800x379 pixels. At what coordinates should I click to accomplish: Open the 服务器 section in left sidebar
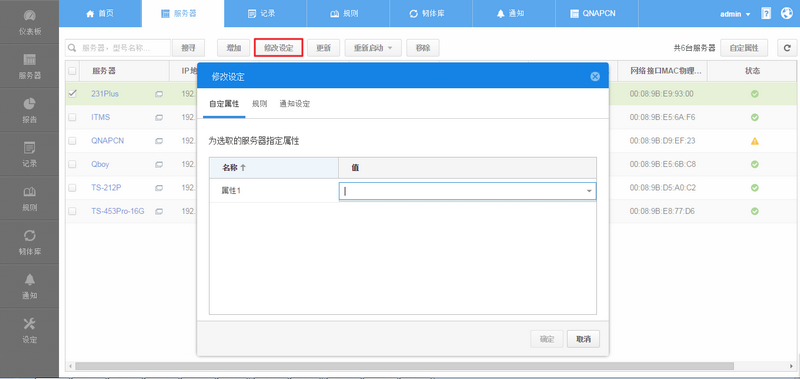pyautogui.click(x=30, y=66)
